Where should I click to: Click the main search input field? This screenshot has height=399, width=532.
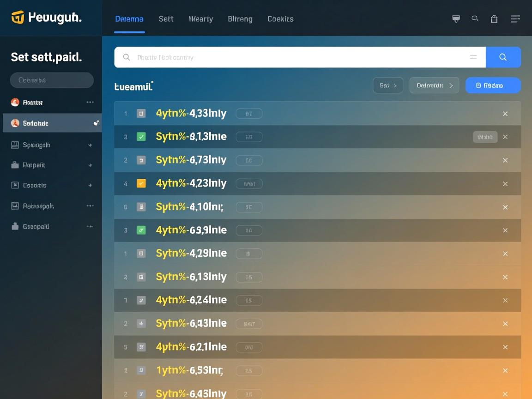[x=296, y=57]
